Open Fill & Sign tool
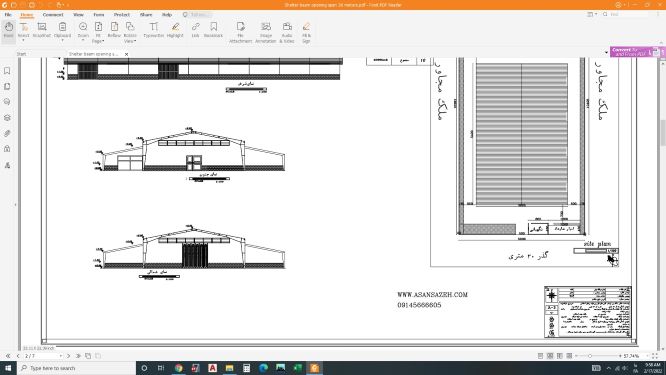This screenshot has width=666, height=375. click(x=306, y=32)
